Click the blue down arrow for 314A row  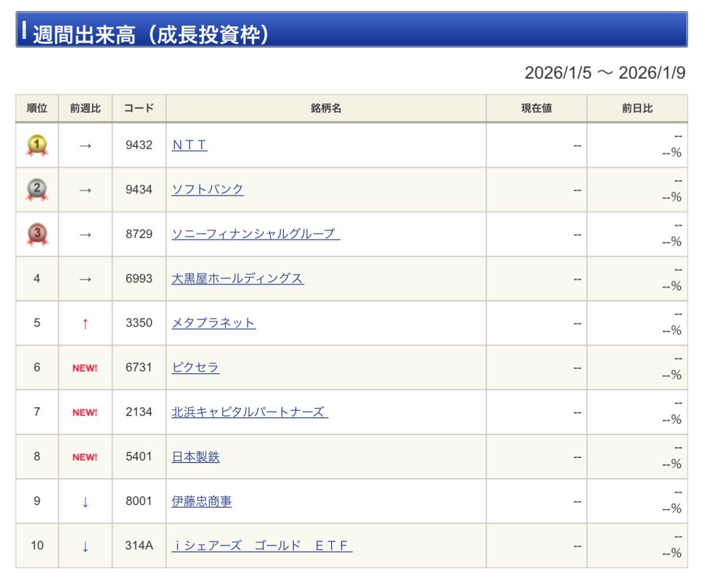85,546
